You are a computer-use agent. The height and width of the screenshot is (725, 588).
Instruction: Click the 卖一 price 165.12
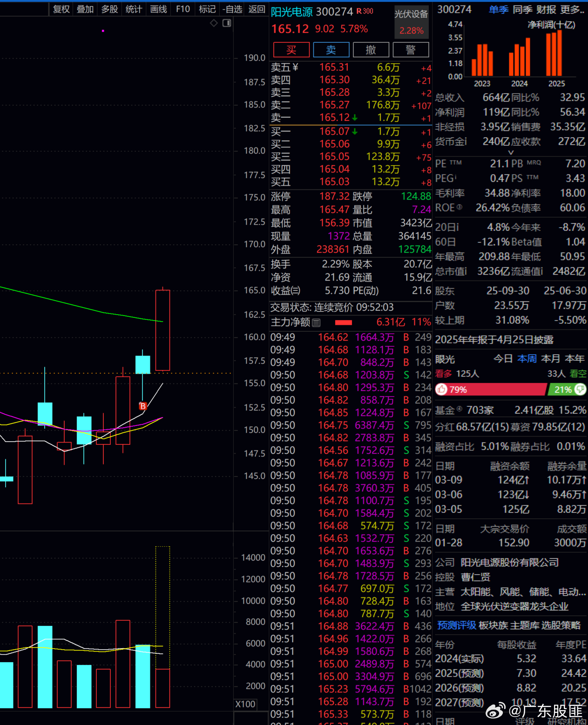pos(334,118)
